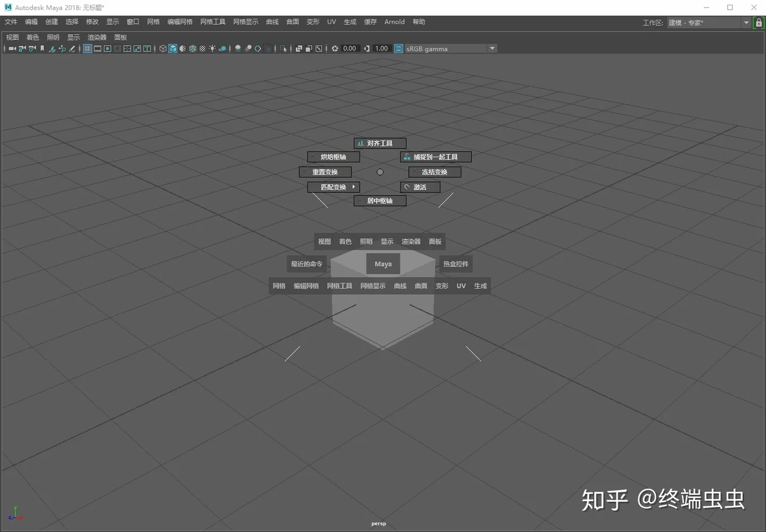766x532 pixels.
Task: Open hotbox 变形 menu
Action: tap(442, 286)
